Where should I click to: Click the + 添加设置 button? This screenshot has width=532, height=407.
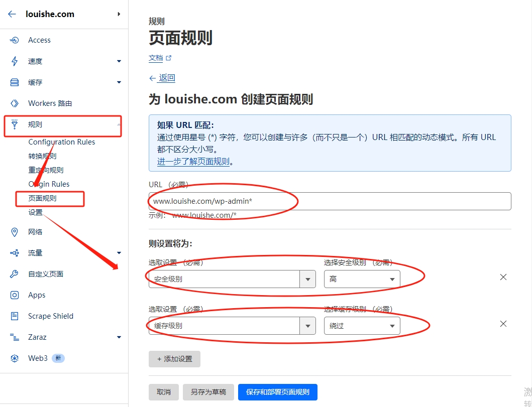click(174, 359)
